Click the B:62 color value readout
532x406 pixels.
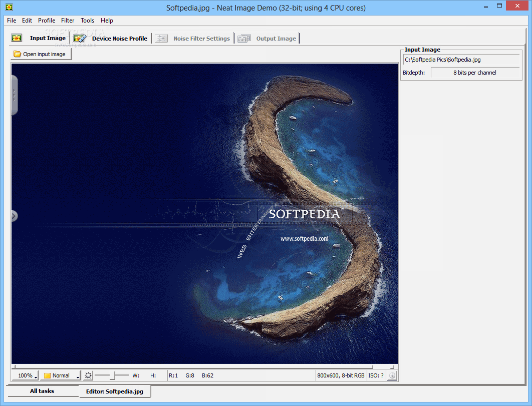click(x=208, y=375)
